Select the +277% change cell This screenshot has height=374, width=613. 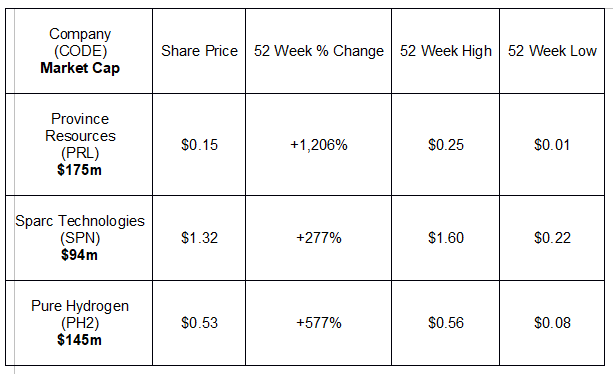pos(319,238)
